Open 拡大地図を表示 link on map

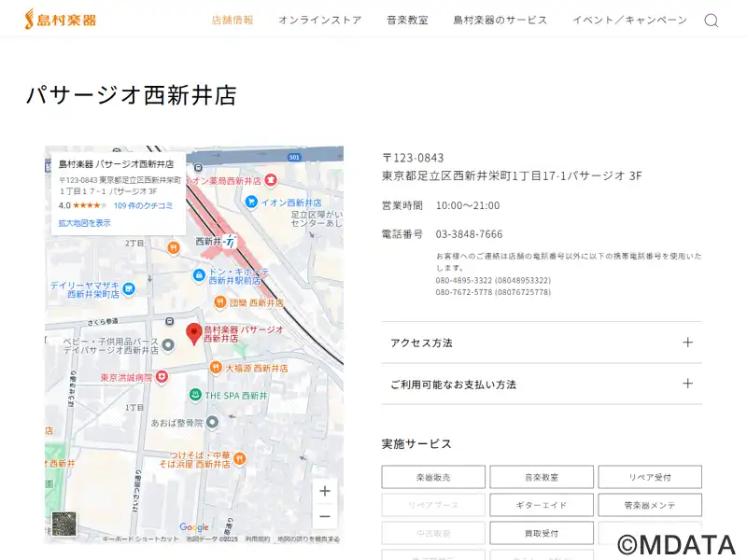pos(84,223)
